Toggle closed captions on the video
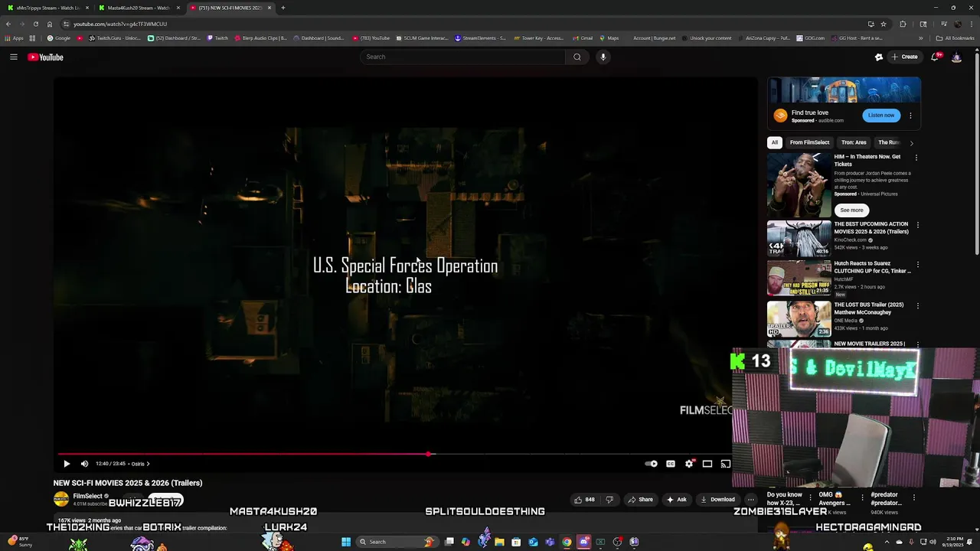 [x=671, y=464]
